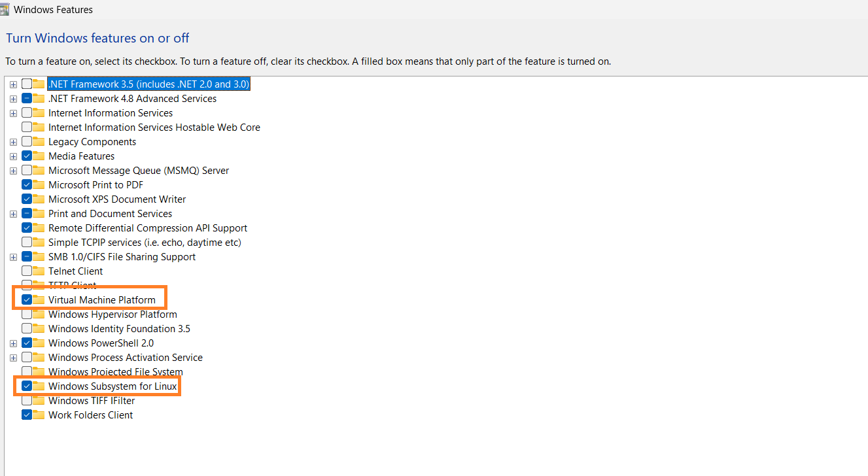
Task: Expand the Print and Document Services node
Action: (14, 213)
